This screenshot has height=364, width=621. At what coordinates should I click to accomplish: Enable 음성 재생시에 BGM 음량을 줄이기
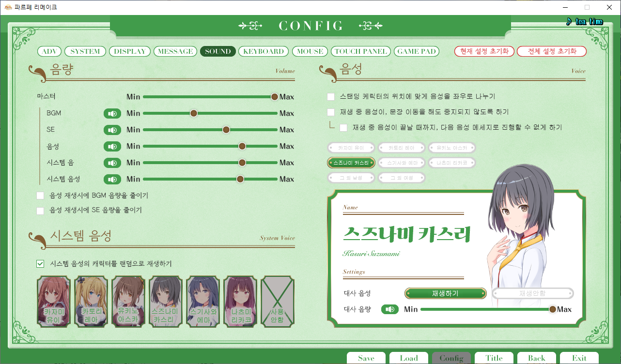[x=40, y=196]
